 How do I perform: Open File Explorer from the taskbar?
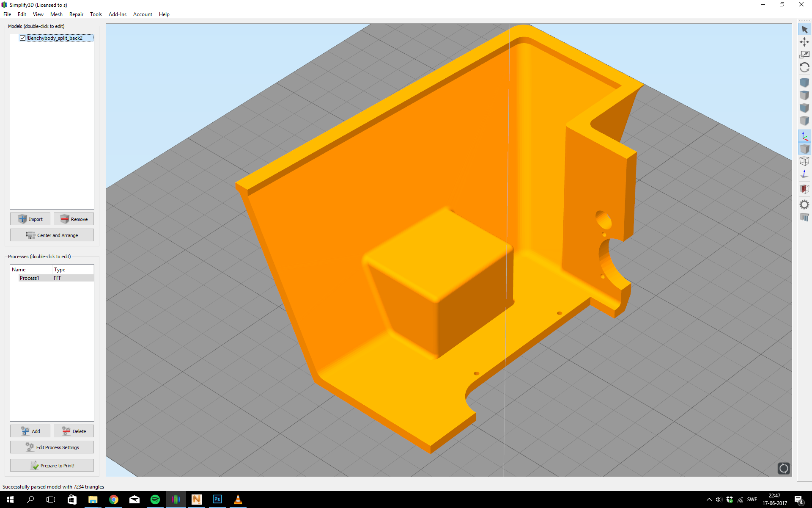tap(93, 500)
